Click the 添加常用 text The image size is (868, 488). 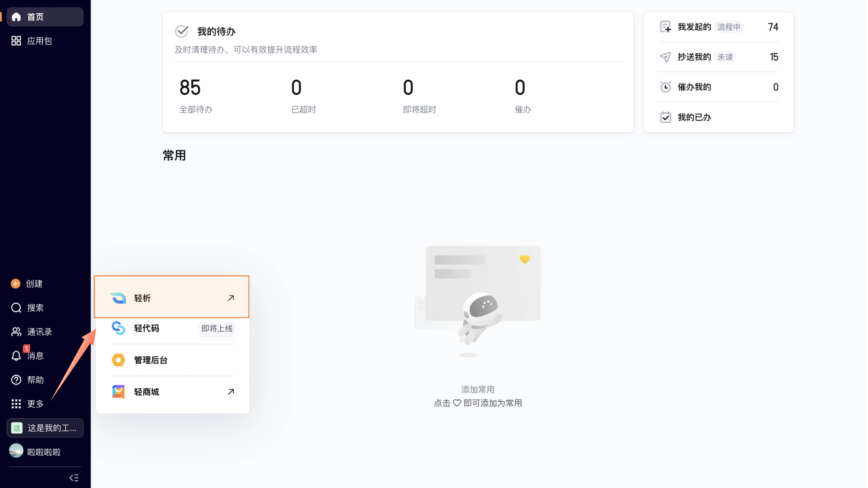pos(478,390)
